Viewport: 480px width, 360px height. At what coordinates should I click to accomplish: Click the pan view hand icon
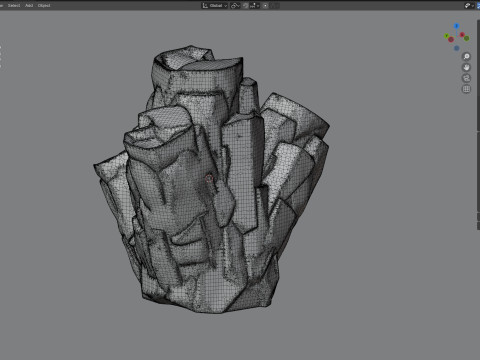coord(466,67)
